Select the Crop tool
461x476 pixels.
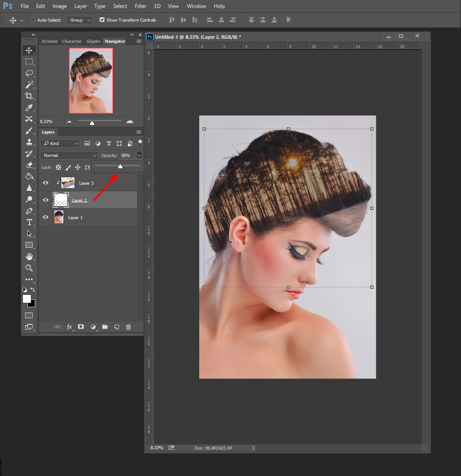[29, 96]
